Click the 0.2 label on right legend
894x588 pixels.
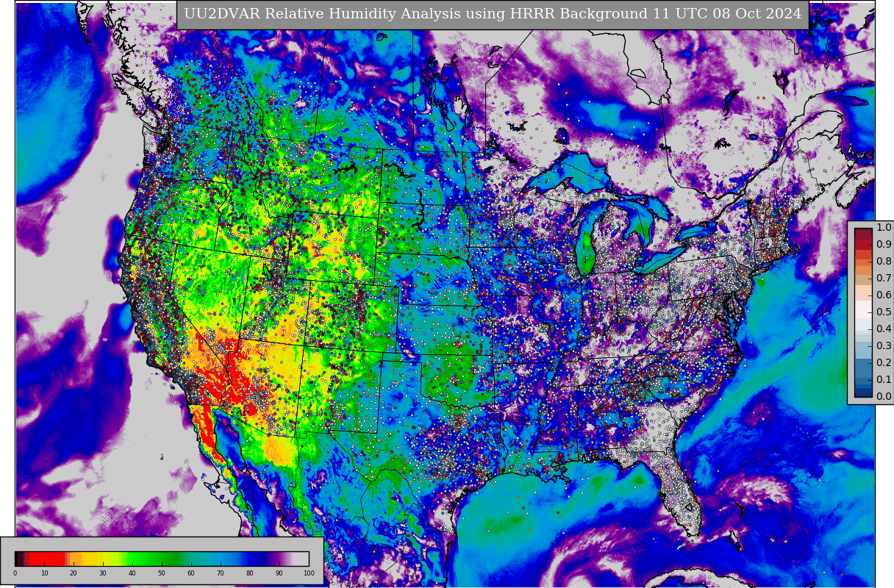884,363
